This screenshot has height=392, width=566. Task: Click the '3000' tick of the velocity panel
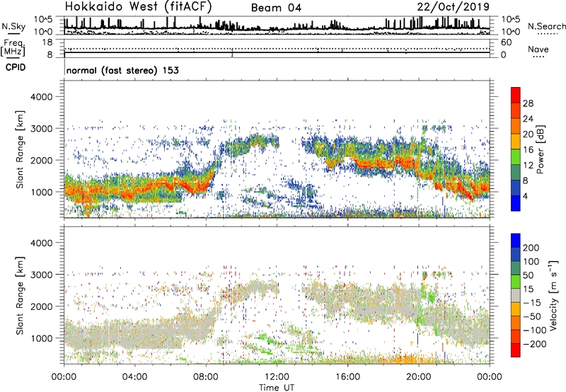(x=41, y=275)
